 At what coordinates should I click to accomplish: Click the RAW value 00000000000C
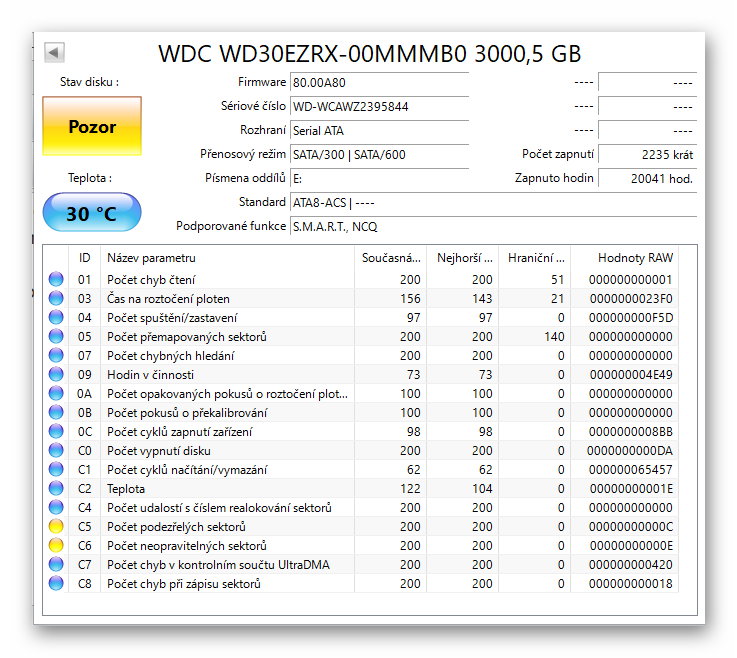(631, 526)
